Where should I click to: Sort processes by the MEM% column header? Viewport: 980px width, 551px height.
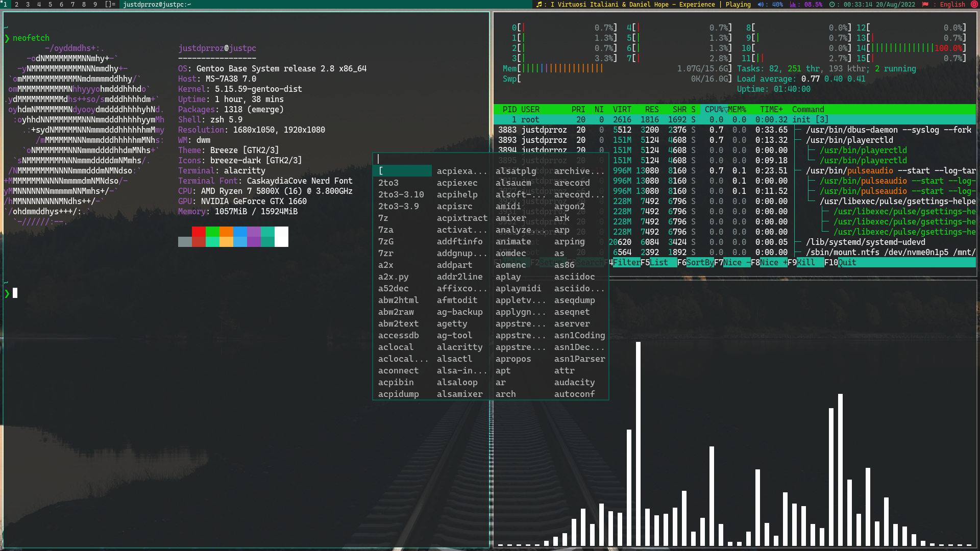[x=737, y=110]
